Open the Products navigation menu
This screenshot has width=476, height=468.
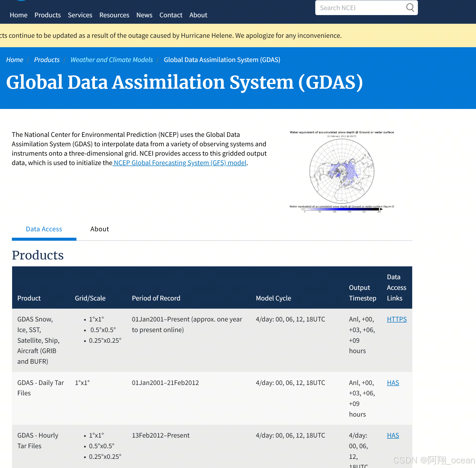click(47, 15)
